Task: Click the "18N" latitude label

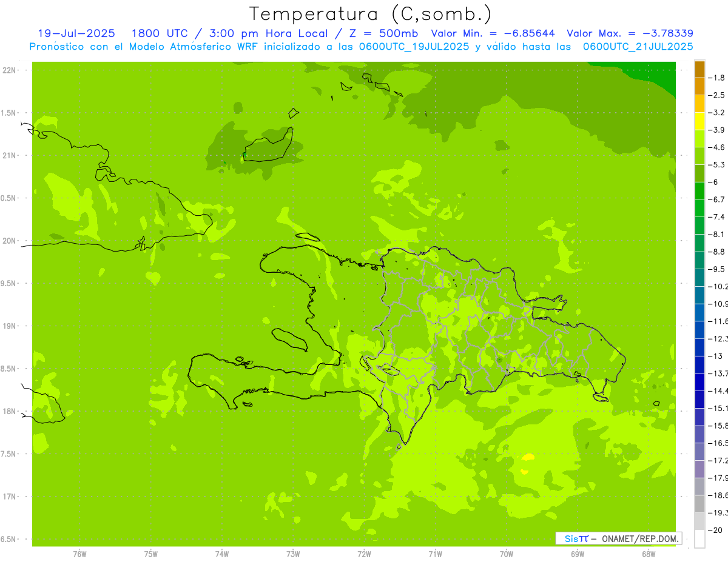Action: click(x=8, y=411)
